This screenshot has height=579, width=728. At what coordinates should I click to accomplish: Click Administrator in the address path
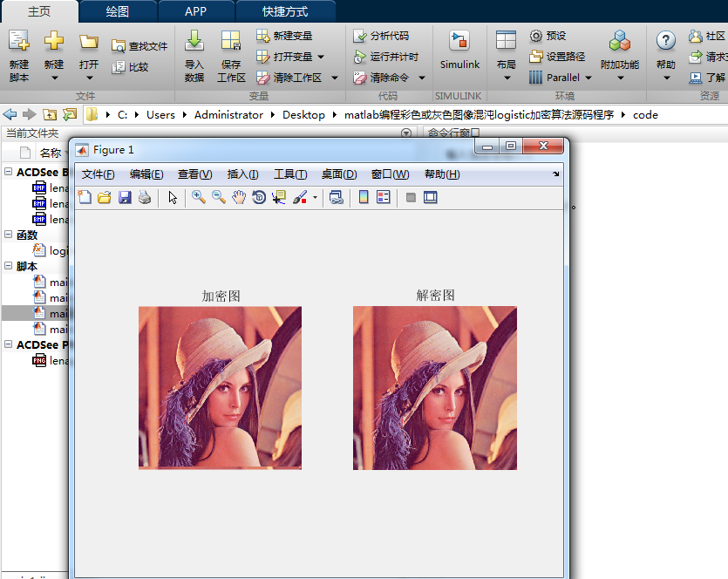[228, 115]
